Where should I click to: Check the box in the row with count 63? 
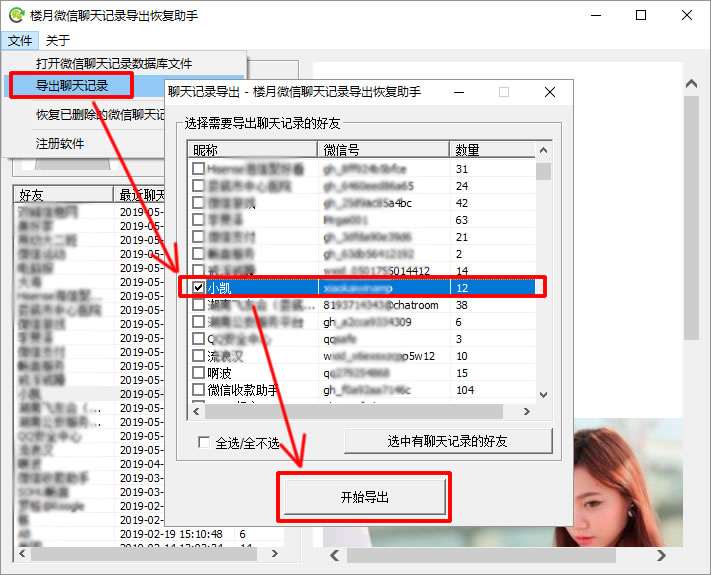pos(198,219)
